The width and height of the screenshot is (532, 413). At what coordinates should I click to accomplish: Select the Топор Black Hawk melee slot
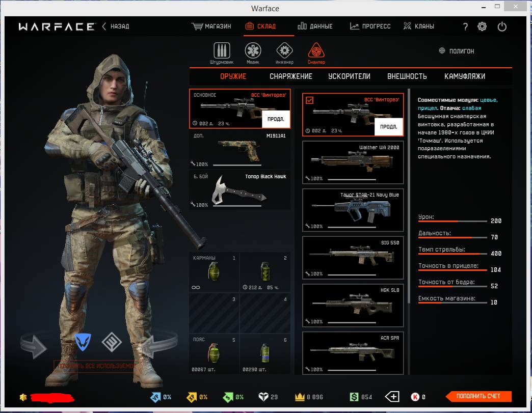[x=240, y=190]
